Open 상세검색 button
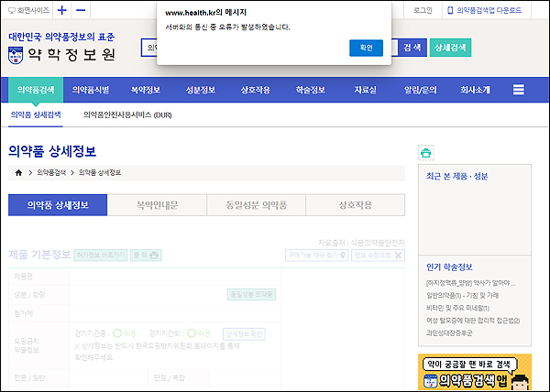This screenshot has width=550, height=392. (450, 48)
